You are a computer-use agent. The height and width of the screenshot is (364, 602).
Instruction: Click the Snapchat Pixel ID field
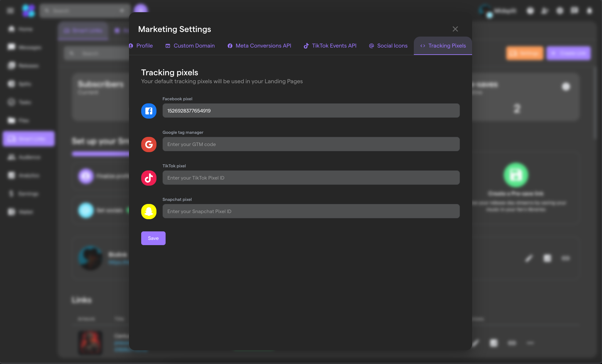(311, 211)
